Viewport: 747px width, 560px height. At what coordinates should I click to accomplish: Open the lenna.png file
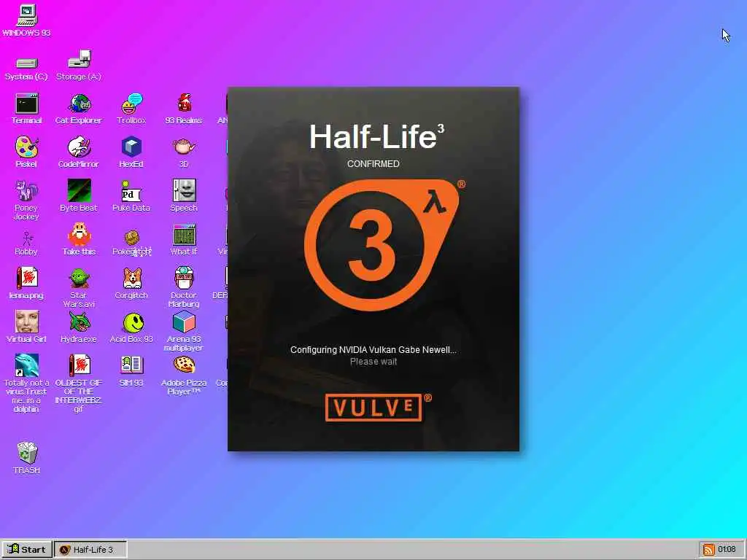[x=26, y=284]
